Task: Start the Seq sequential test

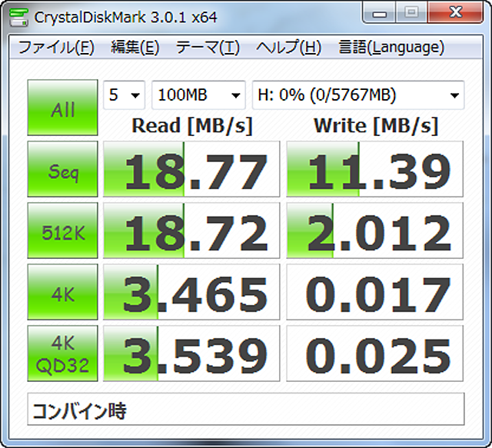Action: (x=62, y=170)
